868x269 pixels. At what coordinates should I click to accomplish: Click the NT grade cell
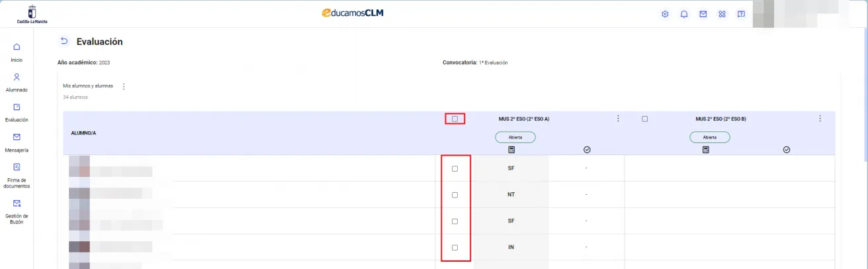click(511, 195)
